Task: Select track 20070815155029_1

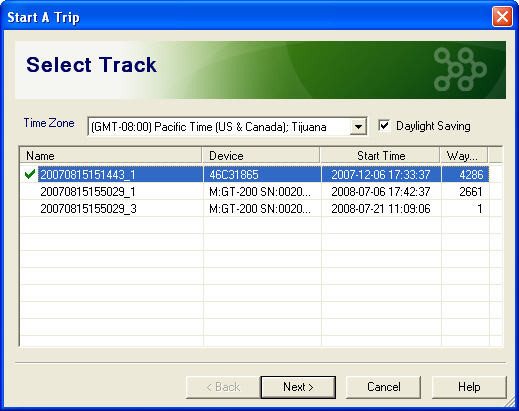Action: [88, 192]
